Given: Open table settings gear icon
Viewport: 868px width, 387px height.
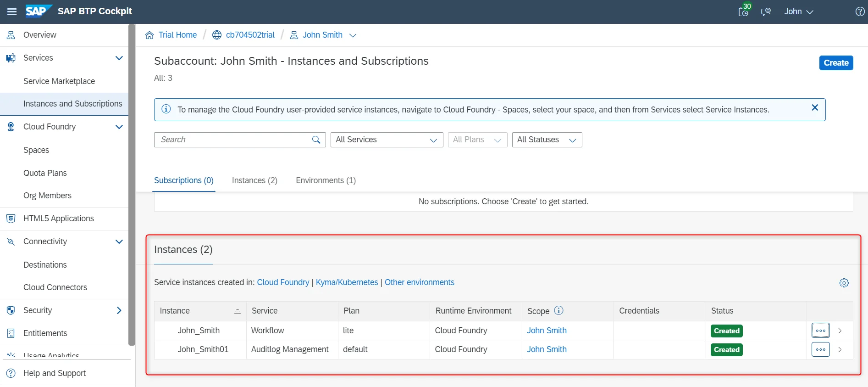Looking at the screenshot, I should pyautogui.click(x=844, y=283).
